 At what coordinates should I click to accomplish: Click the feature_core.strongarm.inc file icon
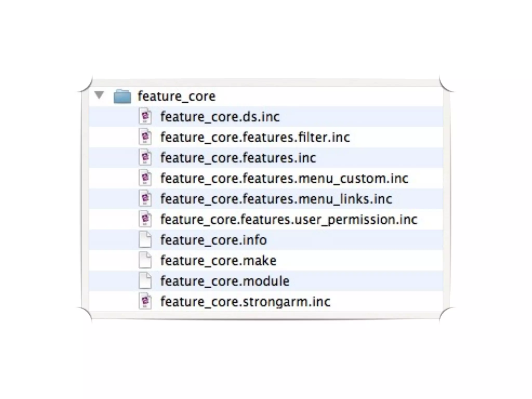145,301
